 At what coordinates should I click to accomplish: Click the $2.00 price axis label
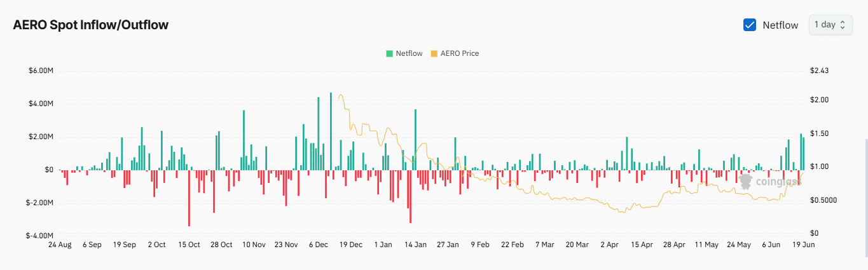[x=819, y=100]
